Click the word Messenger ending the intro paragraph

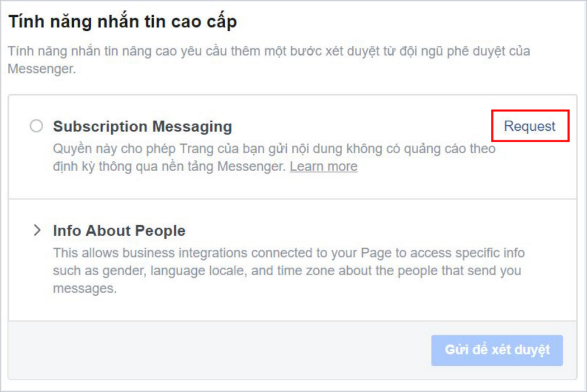coord(40,69)
